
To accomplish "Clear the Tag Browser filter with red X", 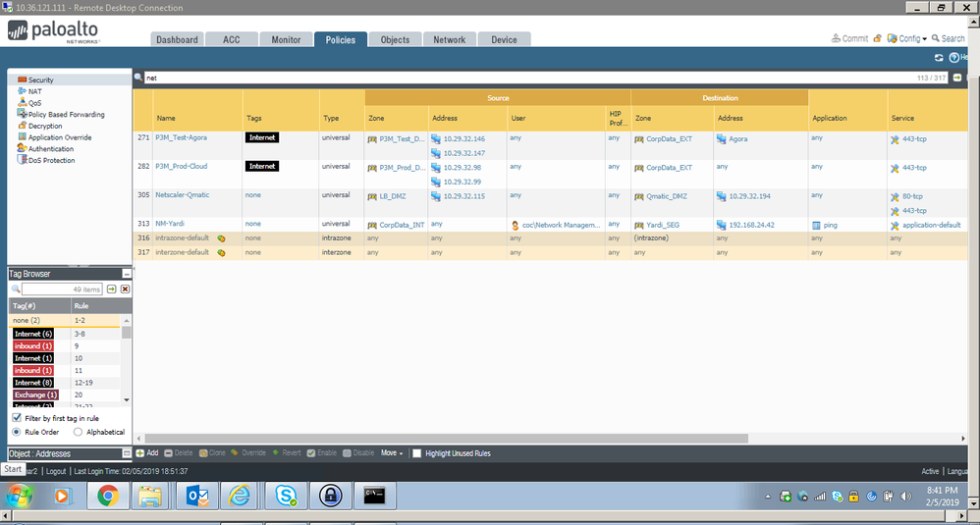I will tap(126, 289).
